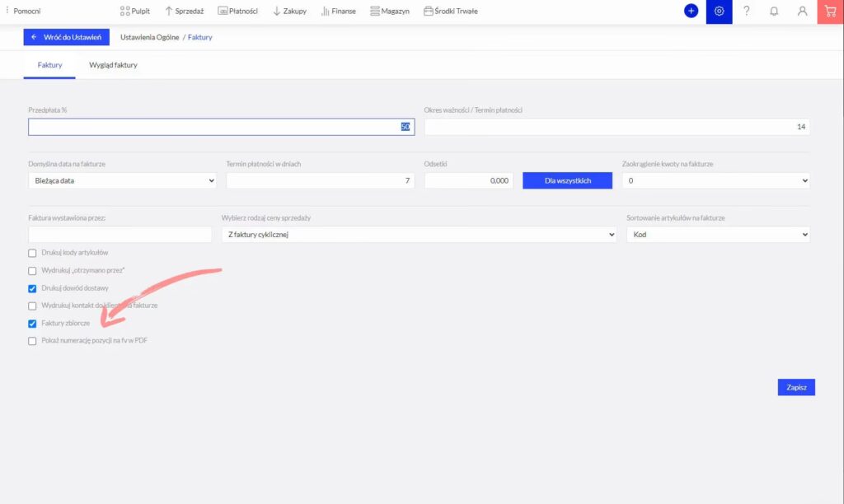
Task: Expand the Domyślna data na fakturze dropdown
Action: point(122,180)
